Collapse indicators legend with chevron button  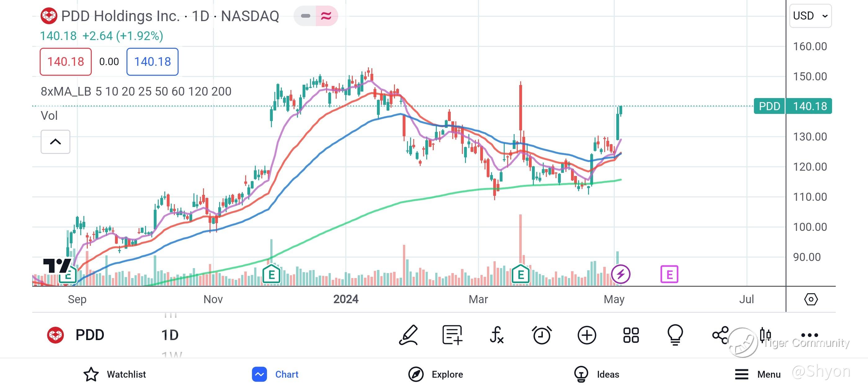pyautogui.click(x=55, y=142)
